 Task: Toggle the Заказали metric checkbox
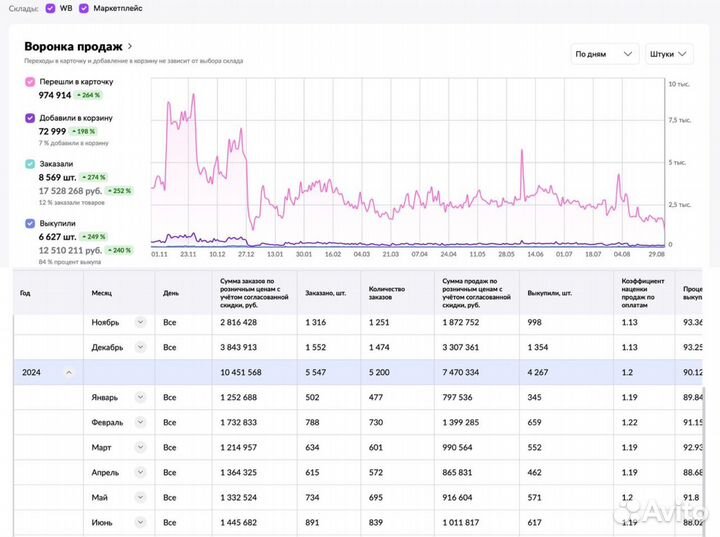(x=30, y=164)
